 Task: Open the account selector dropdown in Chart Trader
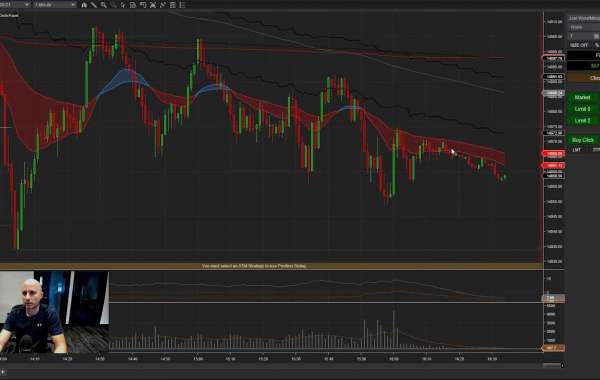point(584,18)
